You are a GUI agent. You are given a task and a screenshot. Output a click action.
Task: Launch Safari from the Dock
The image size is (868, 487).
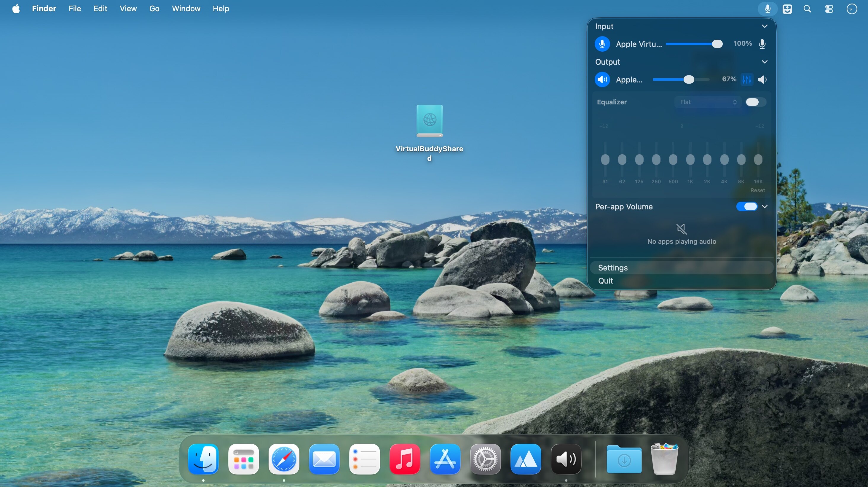[284, 459]
